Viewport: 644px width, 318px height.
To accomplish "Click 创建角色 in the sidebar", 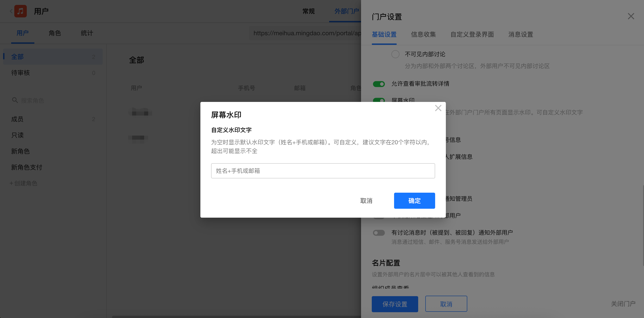I will coord(23,183).
